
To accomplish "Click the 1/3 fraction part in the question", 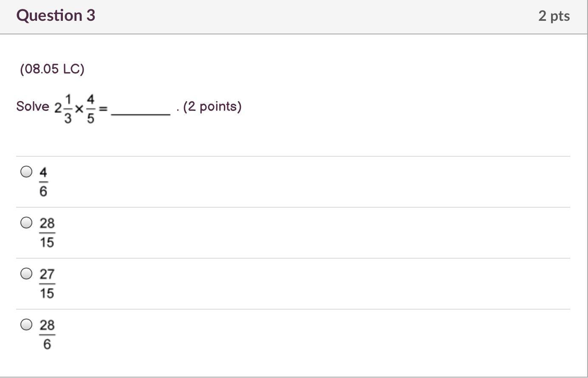I will click(68, 108).
